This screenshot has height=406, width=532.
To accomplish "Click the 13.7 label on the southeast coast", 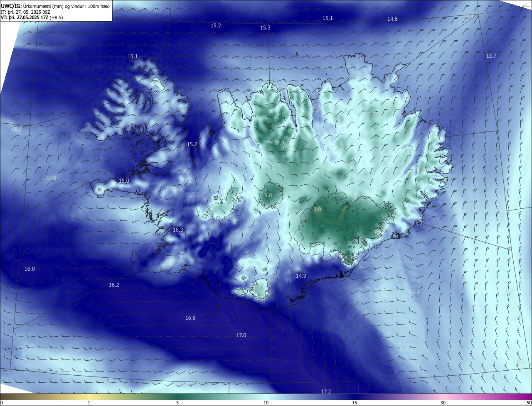I will point(417,223).
